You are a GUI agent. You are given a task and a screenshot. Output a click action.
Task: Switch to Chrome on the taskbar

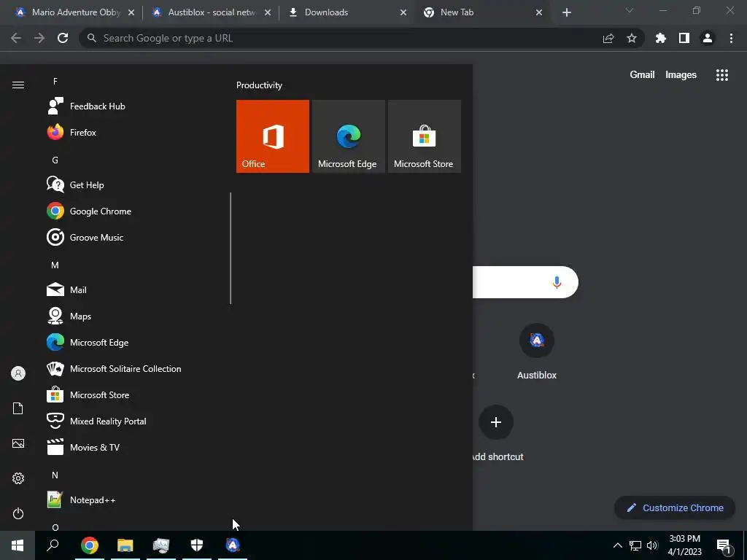[90, 545]
